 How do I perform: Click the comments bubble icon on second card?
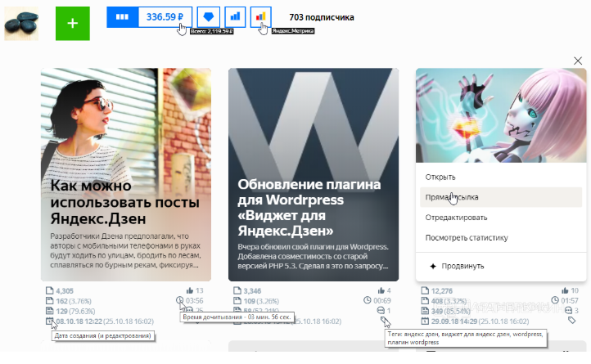[x=381, y=311]
